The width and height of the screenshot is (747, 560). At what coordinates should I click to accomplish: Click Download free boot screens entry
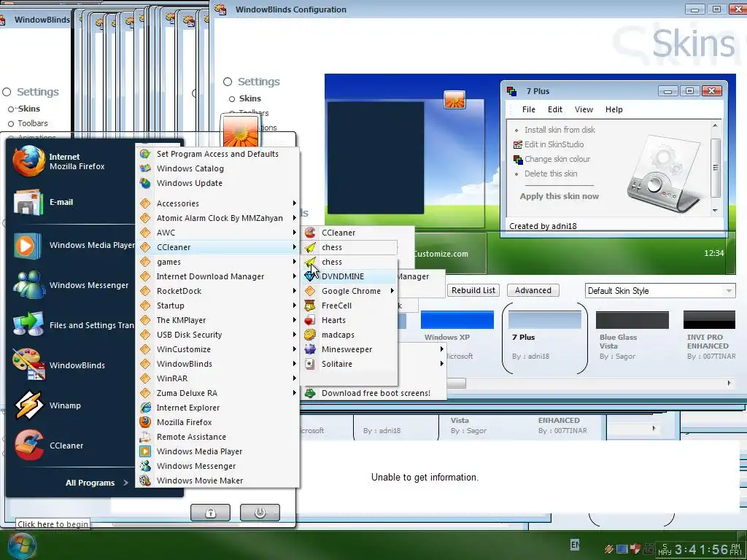point(374,393)
